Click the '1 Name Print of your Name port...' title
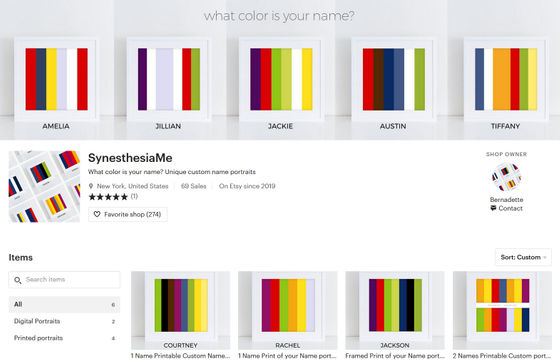 point(288,356)
